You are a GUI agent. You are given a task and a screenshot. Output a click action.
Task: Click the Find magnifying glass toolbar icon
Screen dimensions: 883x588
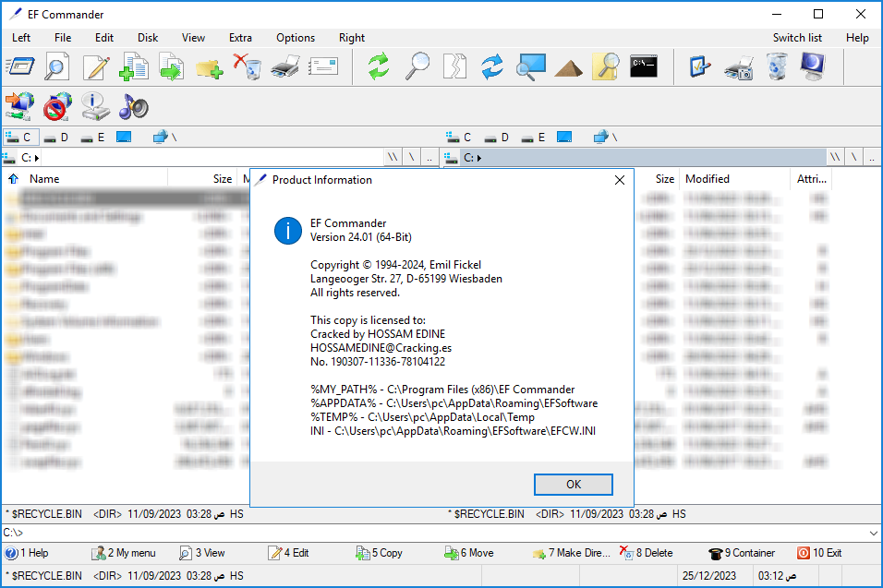coord(417,67)
